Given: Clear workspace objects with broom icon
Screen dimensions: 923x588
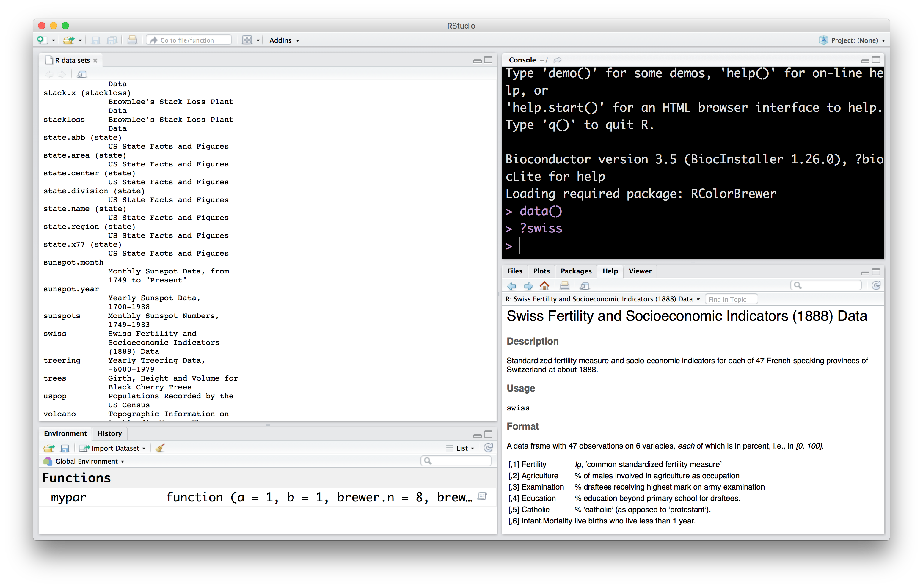Looking at the screenshot, I should pyautogui.click(x=160, y=448).
